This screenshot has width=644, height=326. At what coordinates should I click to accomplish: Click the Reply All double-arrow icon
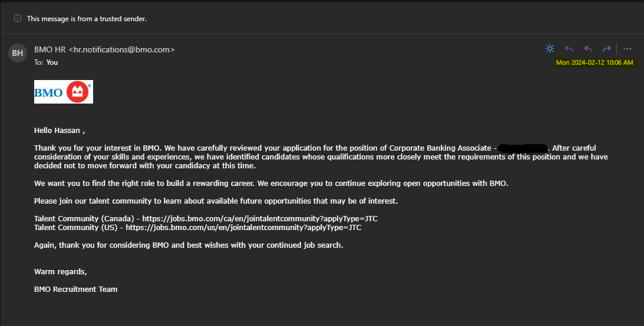click(x=588, y=49)
